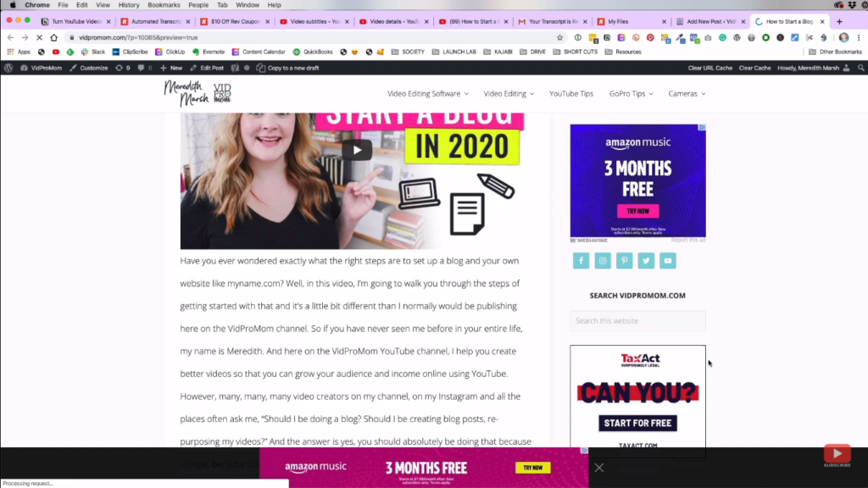Open the Evernote bookmark
Screen dimensions: 868x488
(209, 52)
